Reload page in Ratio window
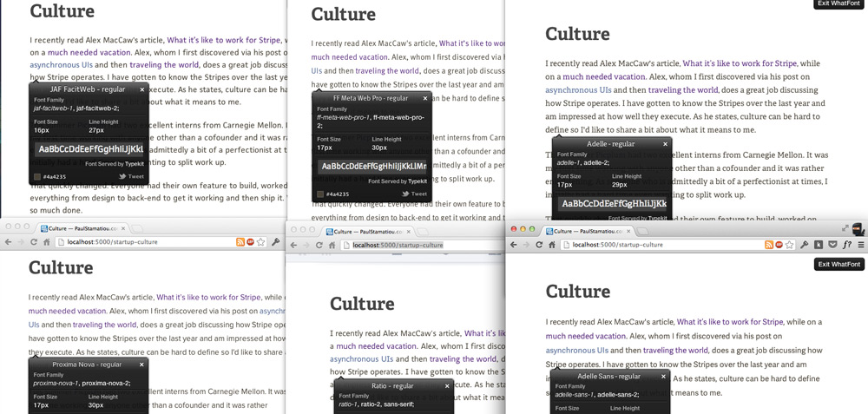 coord(319,245)
